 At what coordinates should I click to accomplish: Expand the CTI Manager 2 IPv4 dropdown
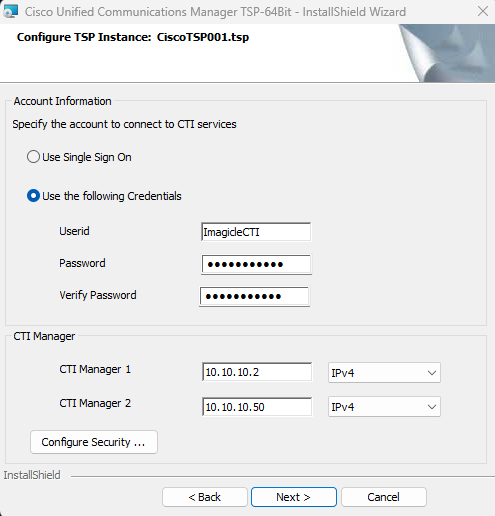coord(384,407)
